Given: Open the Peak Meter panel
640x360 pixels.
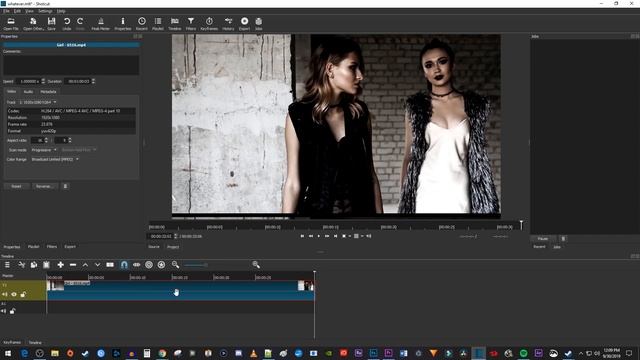Looking at the screenshot, I should [100, 24].
